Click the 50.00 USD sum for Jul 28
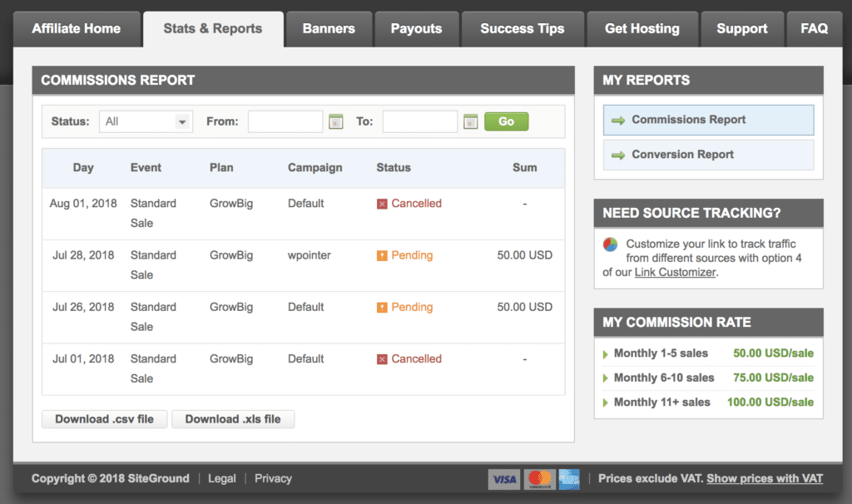Image resolution: width=852 pixels, height=504 pixels. click(525, 255)
